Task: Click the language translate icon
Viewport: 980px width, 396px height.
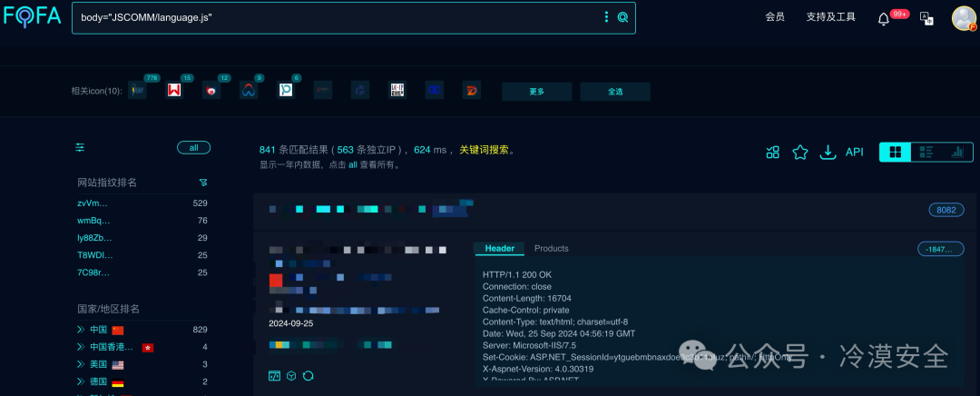Action: 926,17
